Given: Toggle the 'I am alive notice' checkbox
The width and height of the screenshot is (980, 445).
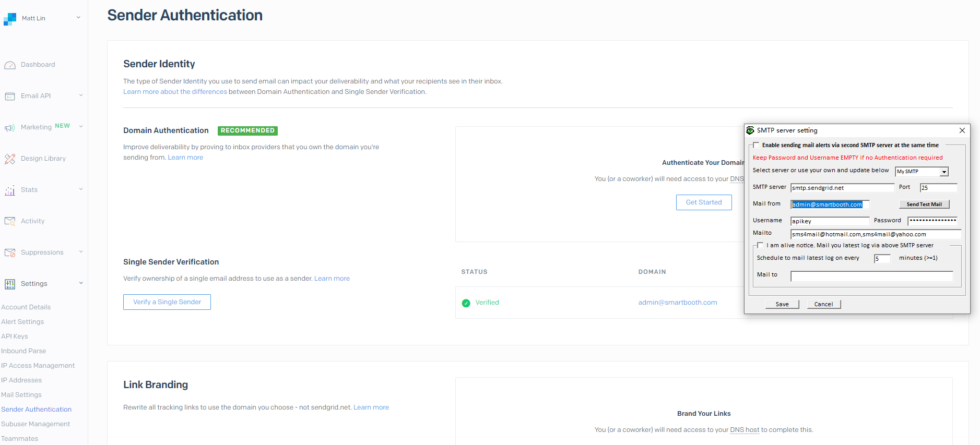Looking at the screenshot, I should (x=760, y=246).
